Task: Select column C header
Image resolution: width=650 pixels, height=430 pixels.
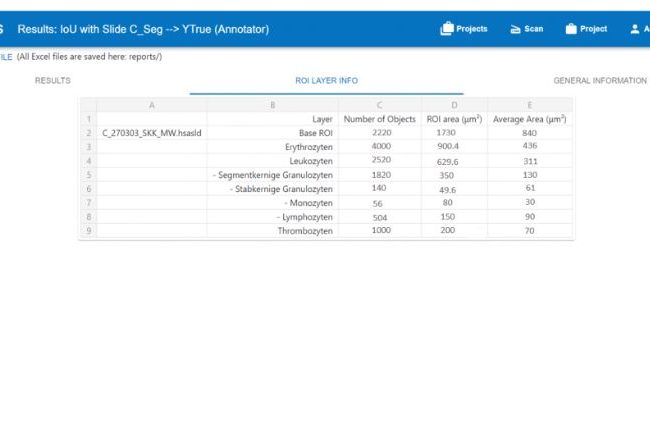Action: [380, 104]
